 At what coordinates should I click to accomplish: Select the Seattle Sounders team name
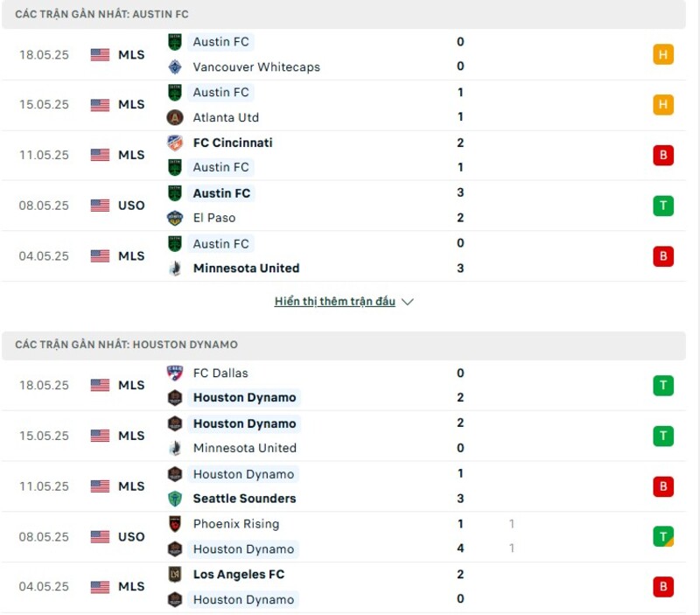244,499
